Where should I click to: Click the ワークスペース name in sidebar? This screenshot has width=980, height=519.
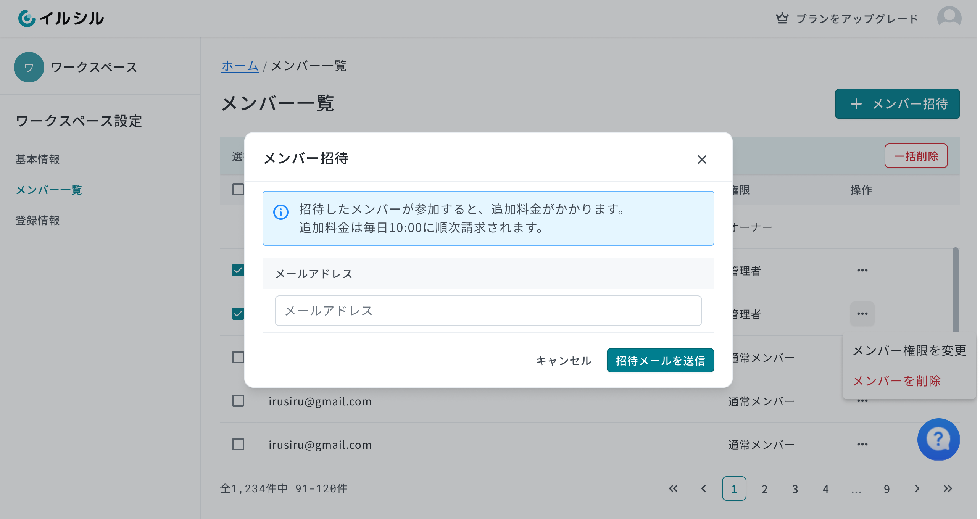click(x=94, y=67)
